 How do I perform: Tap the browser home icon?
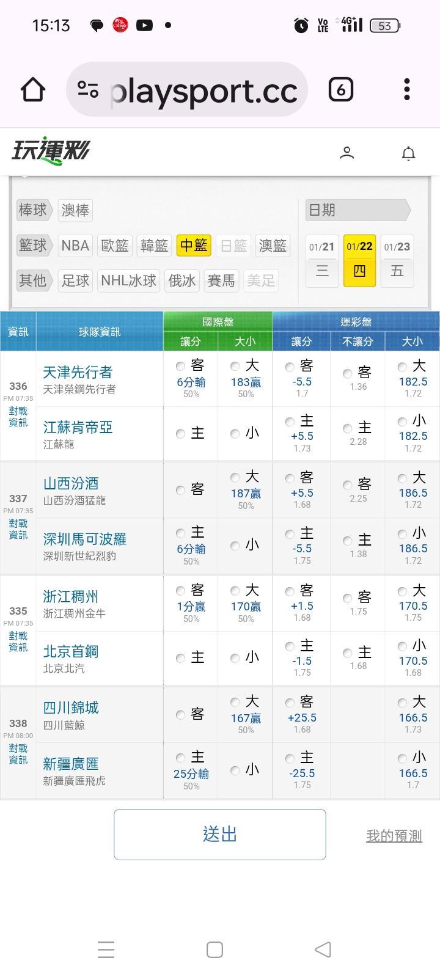click(x=33, y=90)
